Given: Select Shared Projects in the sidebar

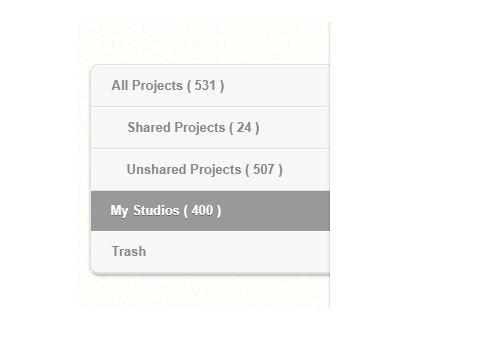Looking at the screenshot, I should 210,128.
